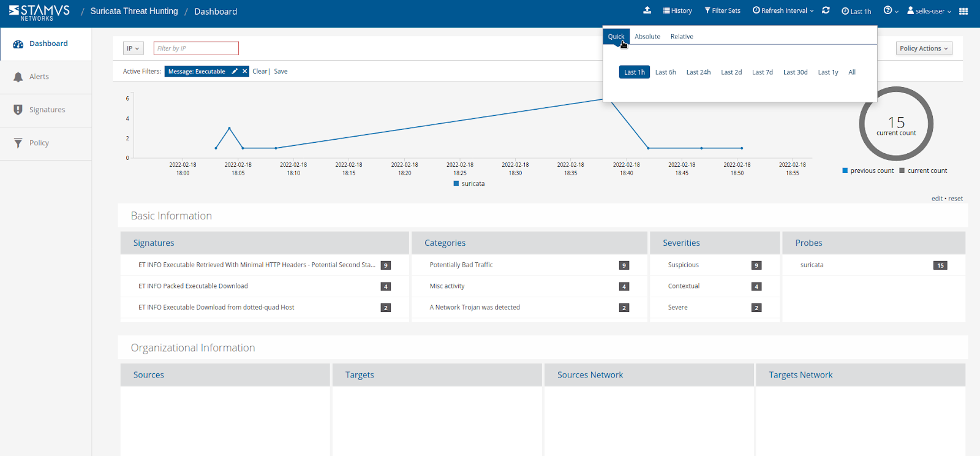Clear the active filters

pyautogui.click(x=260, y=72)
